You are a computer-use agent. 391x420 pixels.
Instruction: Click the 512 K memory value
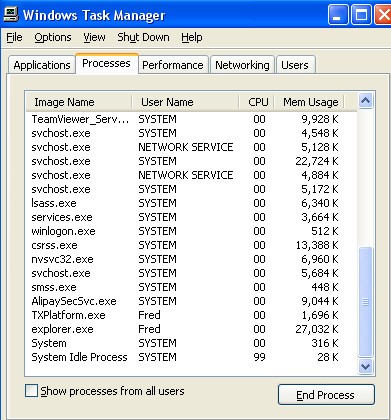tap(325, 231)
